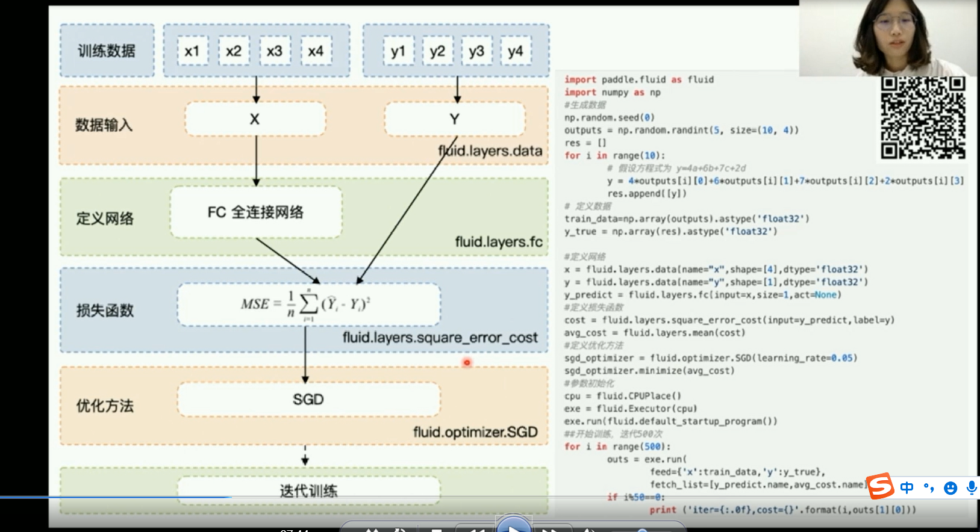Click the blue video progress bar
This screenshot has width=980, height=532.
[x=116, y=497]
